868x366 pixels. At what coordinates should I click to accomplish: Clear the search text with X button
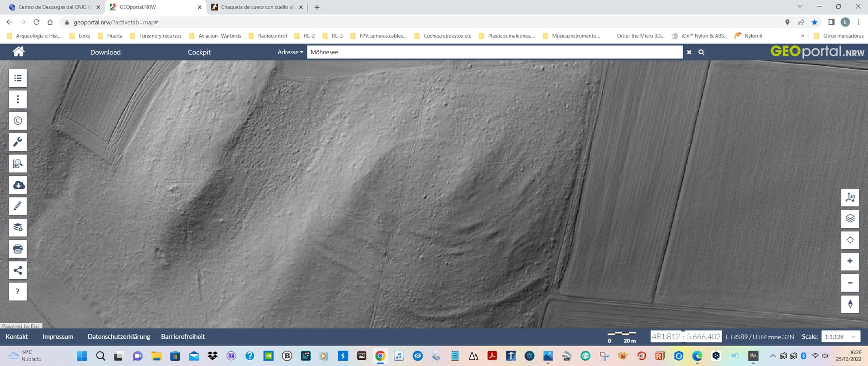point(689,52)
